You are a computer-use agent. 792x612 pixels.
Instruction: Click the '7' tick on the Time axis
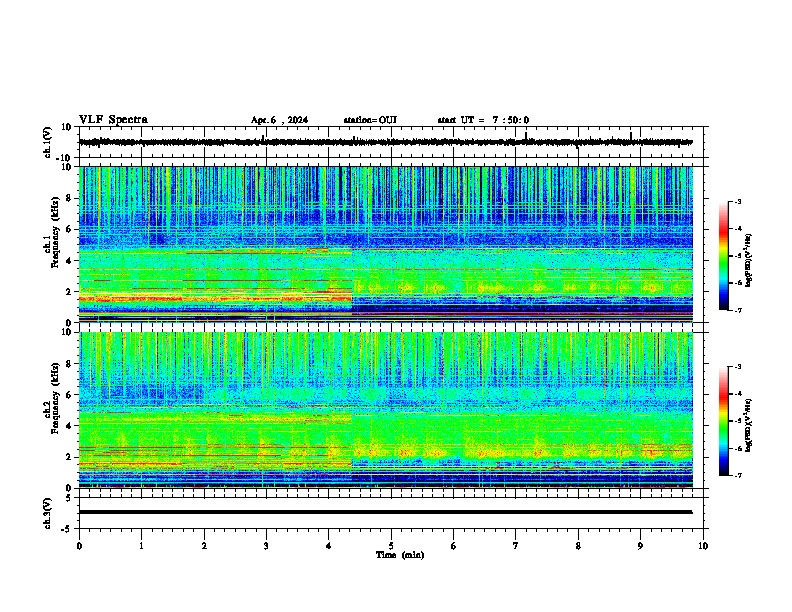[516, 546]
